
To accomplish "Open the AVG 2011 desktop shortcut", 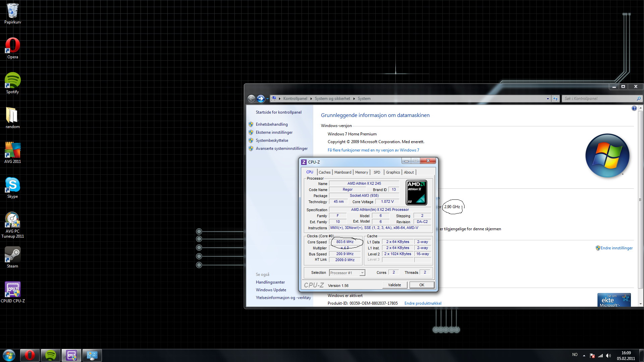I will point(13,153).
